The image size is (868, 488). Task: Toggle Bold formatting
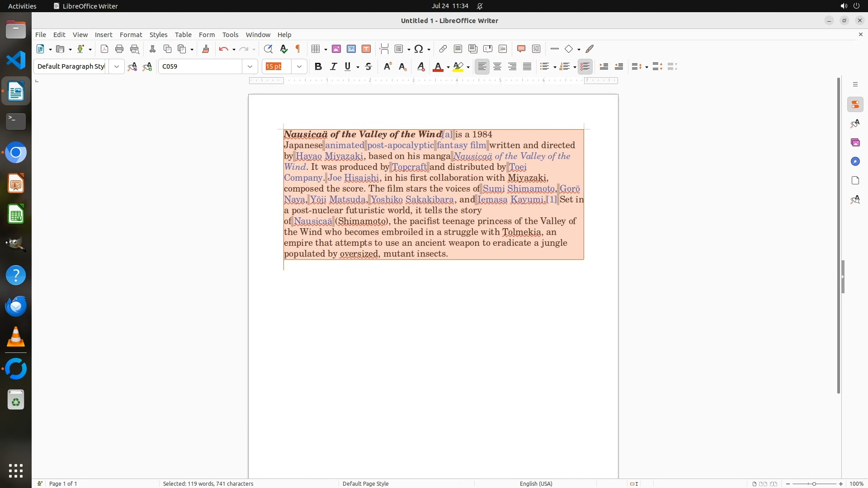tap(318, 67)
